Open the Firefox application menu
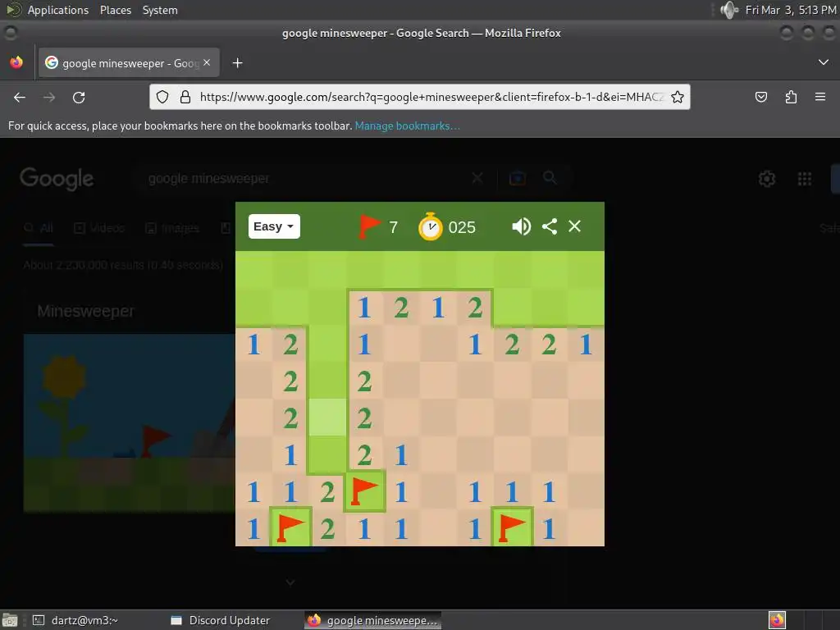This screenshot has width=840, height=630. point(820,97)
